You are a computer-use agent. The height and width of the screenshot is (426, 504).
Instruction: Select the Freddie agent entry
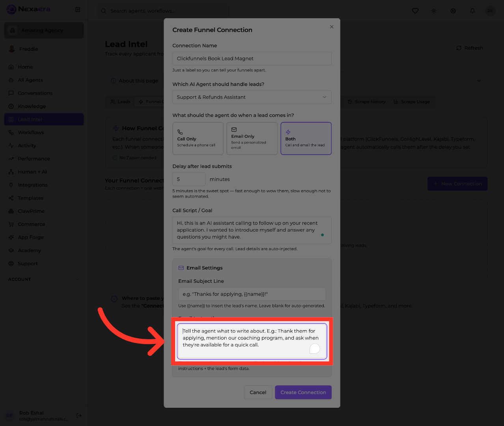click(x=44, y=49)
